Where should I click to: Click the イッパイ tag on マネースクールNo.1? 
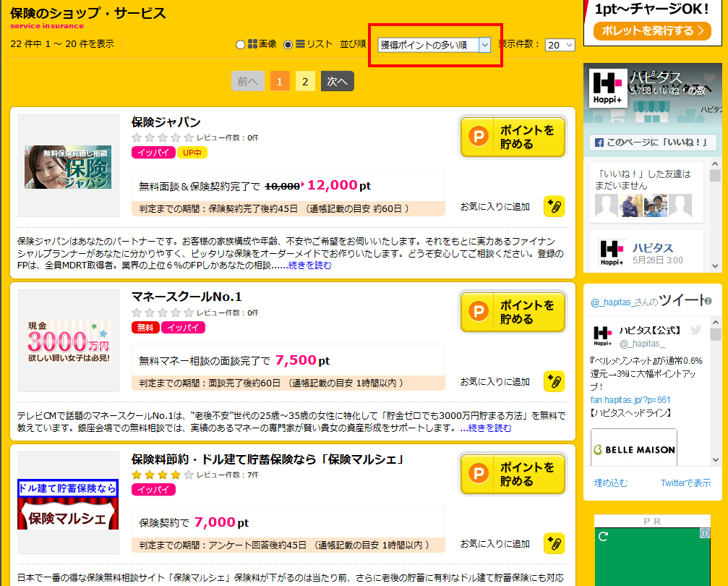click(183, 328)
